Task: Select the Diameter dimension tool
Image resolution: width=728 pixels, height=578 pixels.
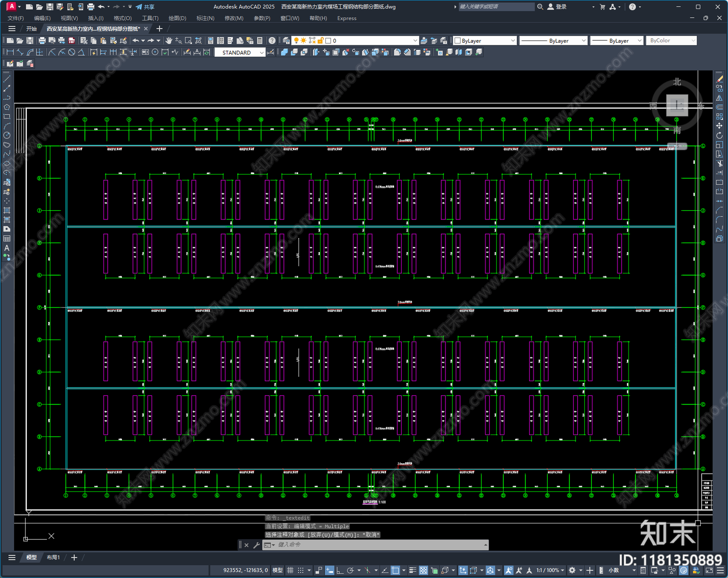Action: tap(71, 52)
